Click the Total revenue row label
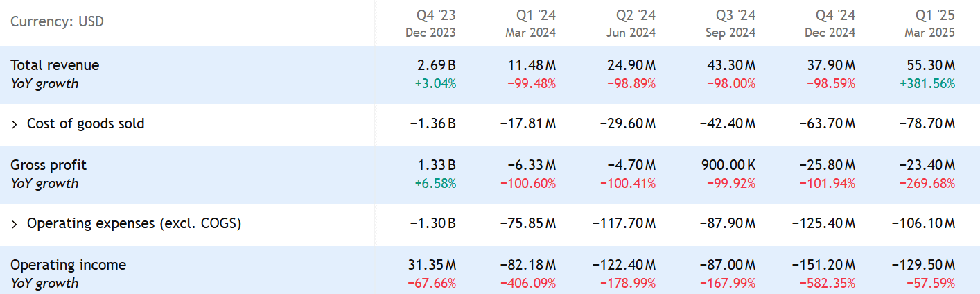This screenshot has height=294, width=980. (55, 65)
